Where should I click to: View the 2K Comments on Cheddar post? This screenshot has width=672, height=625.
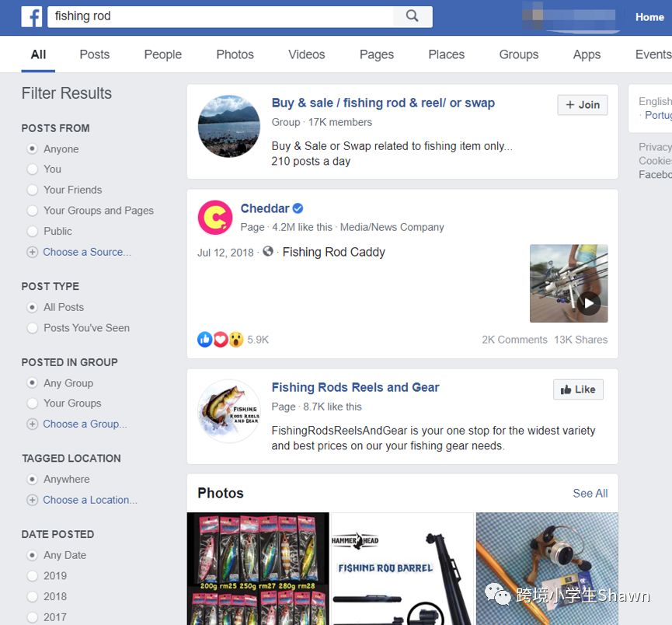[x=514, y=340]
